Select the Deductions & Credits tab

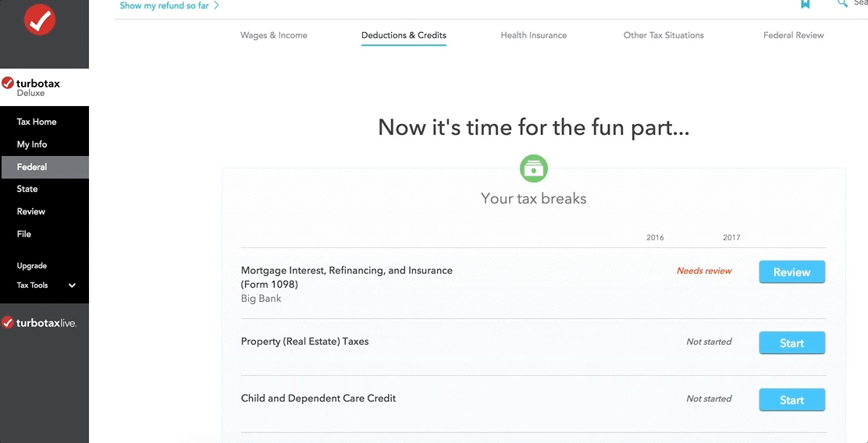coord(404,35)
